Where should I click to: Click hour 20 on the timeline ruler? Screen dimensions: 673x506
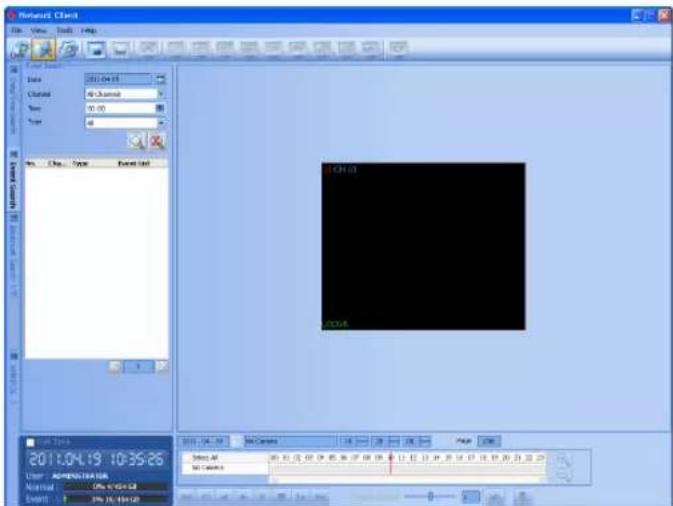[506, 458]
